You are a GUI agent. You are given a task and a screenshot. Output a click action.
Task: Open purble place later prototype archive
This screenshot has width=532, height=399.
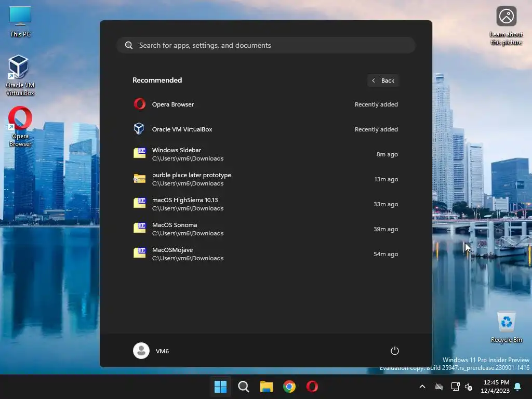click(265, 179)
